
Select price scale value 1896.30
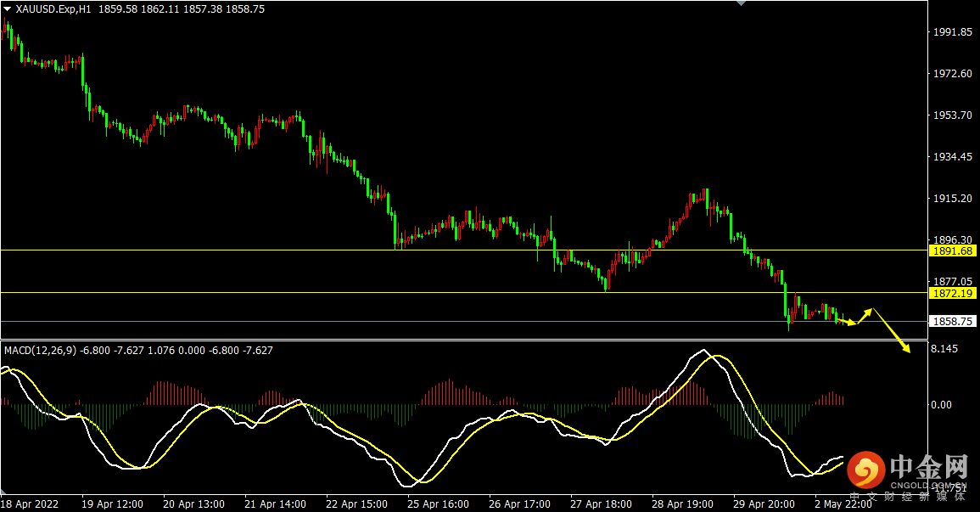953,240
